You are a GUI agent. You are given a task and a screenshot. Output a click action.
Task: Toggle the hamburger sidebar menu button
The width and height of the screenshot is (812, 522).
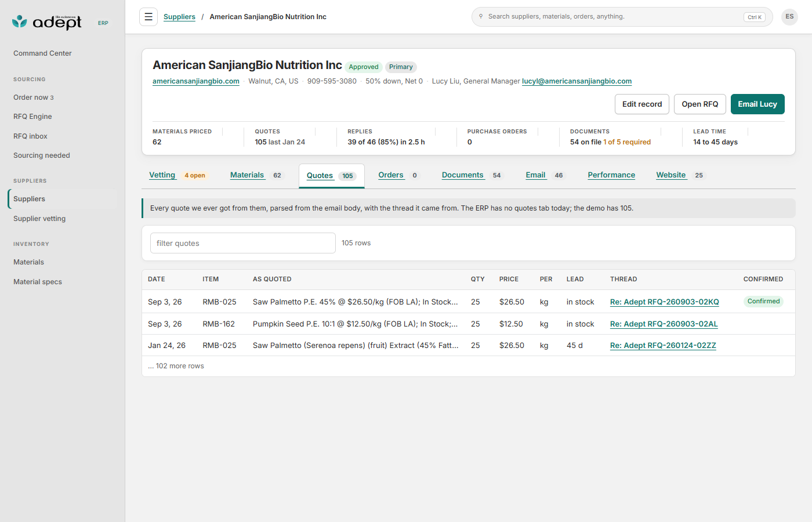(148, 17)
